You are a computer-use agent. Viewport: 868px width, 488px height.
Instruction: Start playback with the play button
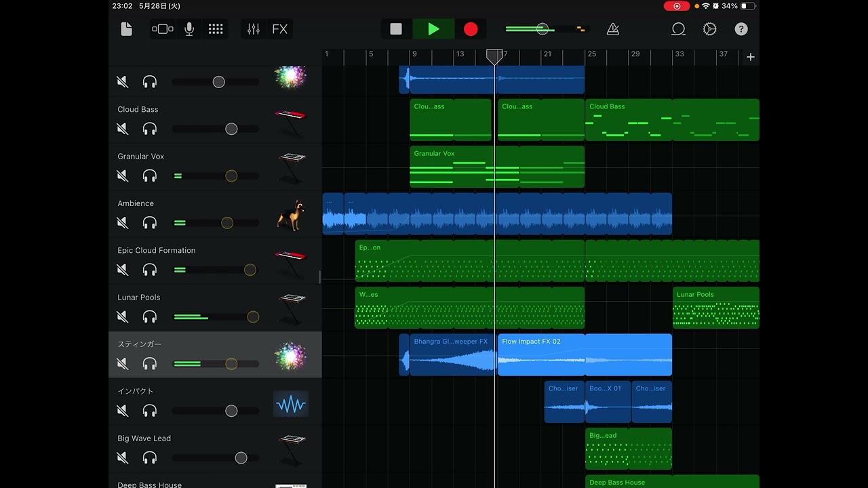tap(433, 29)
